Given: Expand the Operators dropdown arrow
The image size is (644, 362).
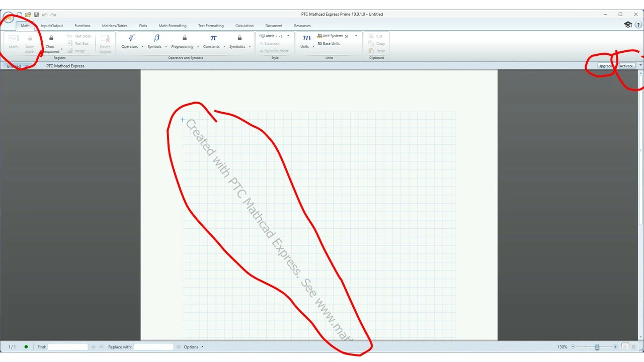Looking at the screenshot, I should [142, 47].
